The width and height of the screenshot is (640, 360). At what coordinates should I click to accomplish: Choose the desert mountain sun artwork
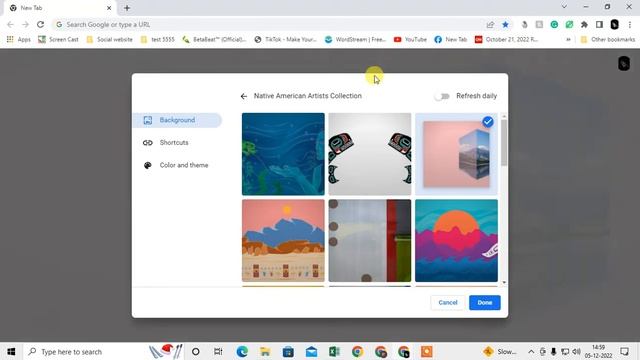pyautogui.click(x=283, y=241)
